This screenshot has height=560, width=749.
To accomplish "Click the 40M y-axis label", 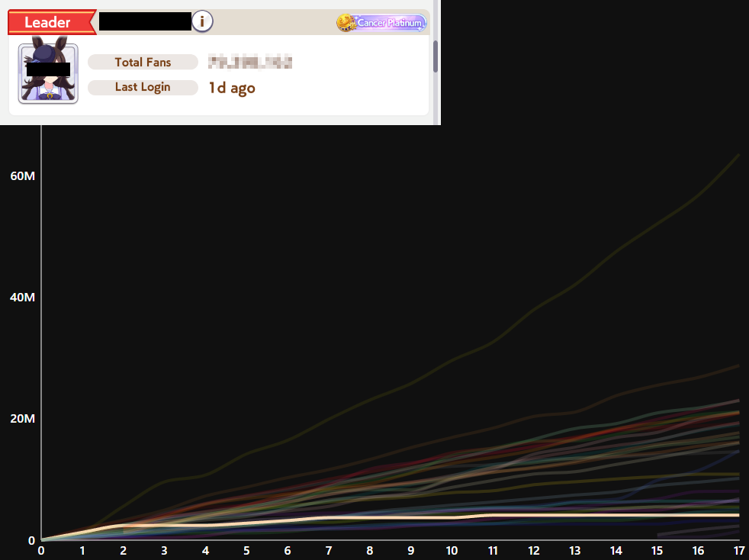I will [x=22, y=298].
